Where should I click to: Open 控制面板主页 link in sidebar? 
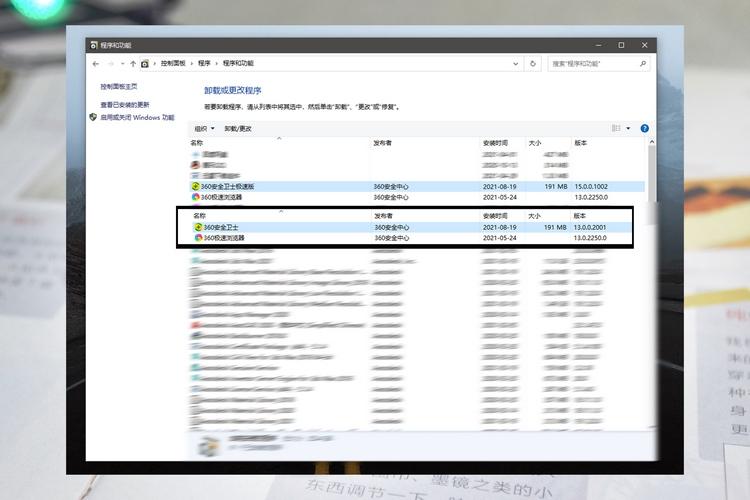tap(119, 87)
